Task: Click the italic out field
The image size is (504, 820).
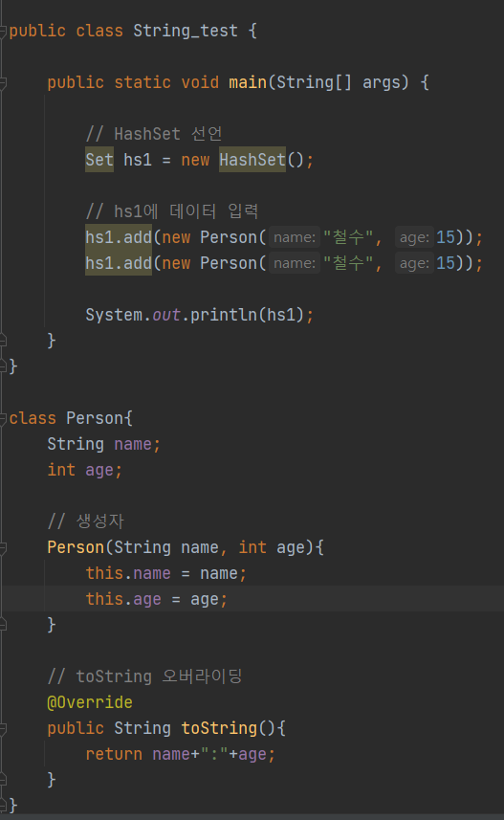Action: coord(166,315)
